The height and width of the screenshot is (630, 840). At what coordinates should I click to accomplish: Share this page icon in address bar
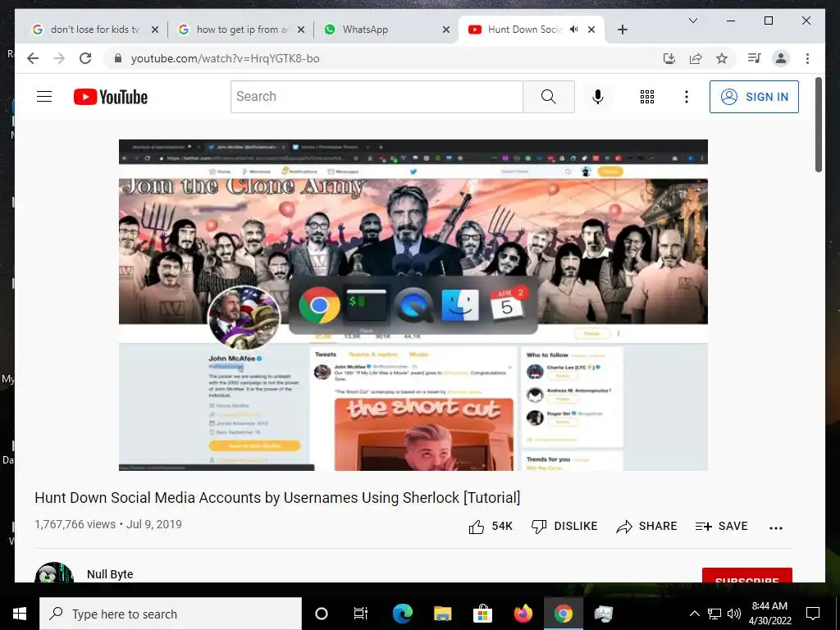696,58
